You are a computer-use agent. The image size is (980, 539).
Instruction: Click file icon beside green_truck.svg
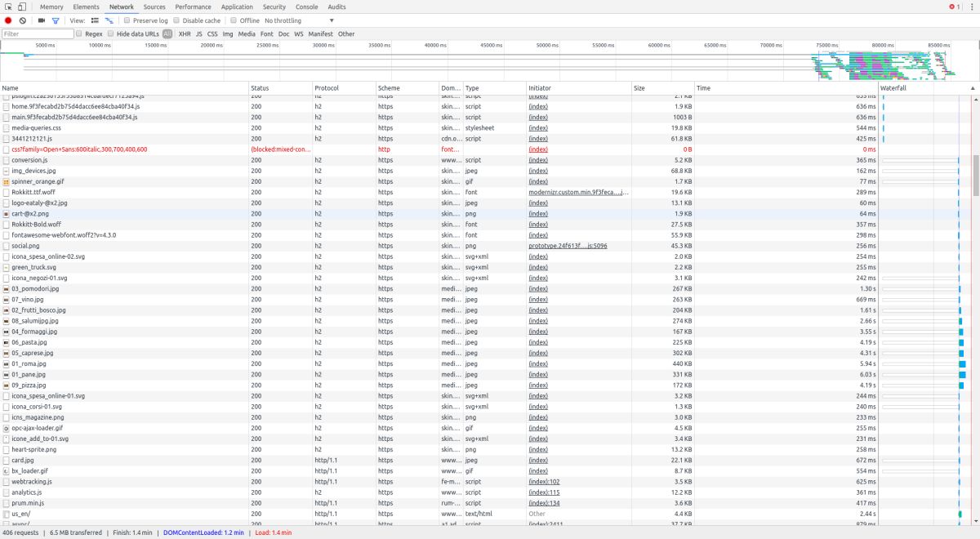pyautogui.click(x=6, y=267)
